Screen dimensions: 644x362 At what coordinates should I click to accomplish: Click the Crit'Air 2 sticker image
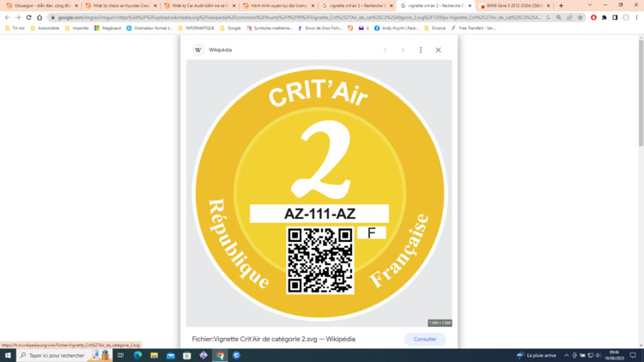coord(319,193)
